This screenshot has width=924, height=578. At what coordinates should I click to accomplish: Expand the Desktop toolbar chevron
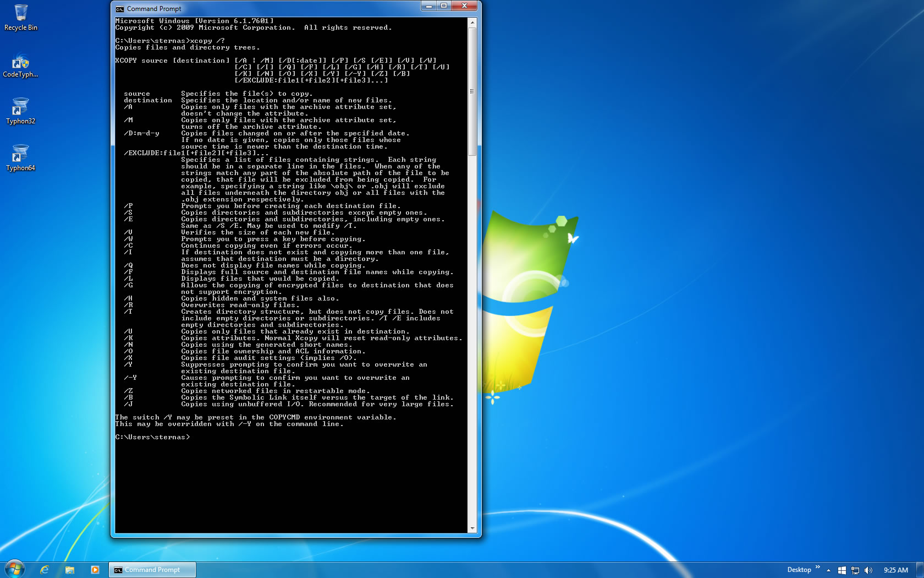[x=817, y=567]
